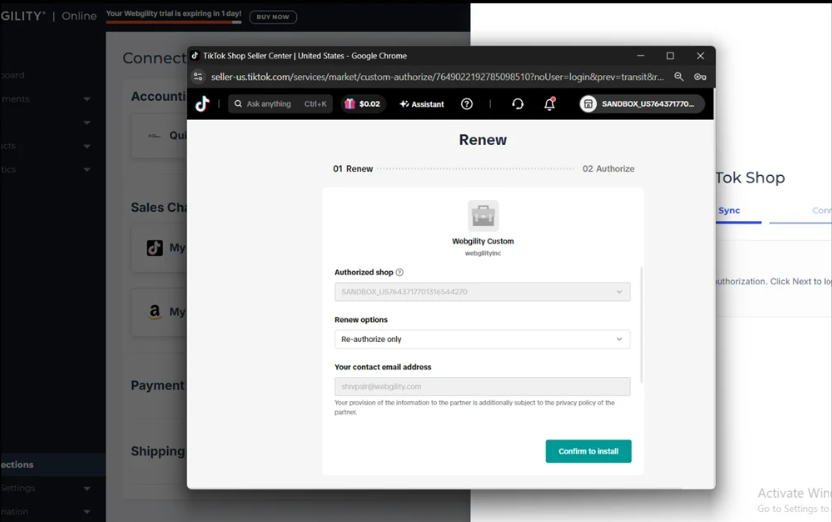832x522 pixels.
Task: Click the password key icon in address bar
Action: click(x=700, y=76)
